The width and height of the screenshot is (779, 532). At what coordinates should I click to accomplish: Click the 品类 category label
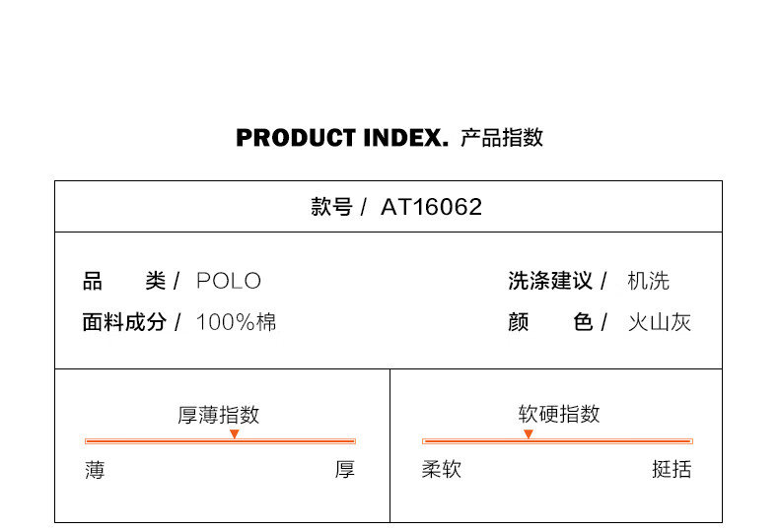coord(124,281)
